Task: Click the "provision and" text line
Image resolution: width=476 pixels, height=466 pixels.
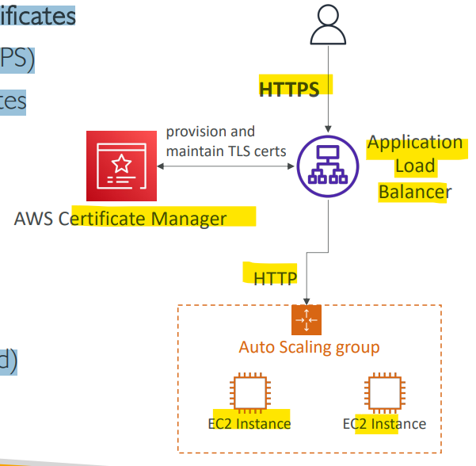Action: point(211,132)
